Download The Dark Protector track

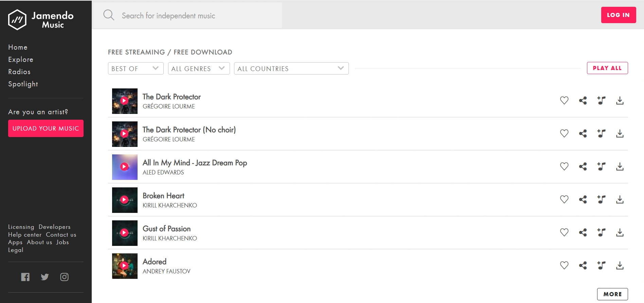pyautogui.click(x=620, y=101)
